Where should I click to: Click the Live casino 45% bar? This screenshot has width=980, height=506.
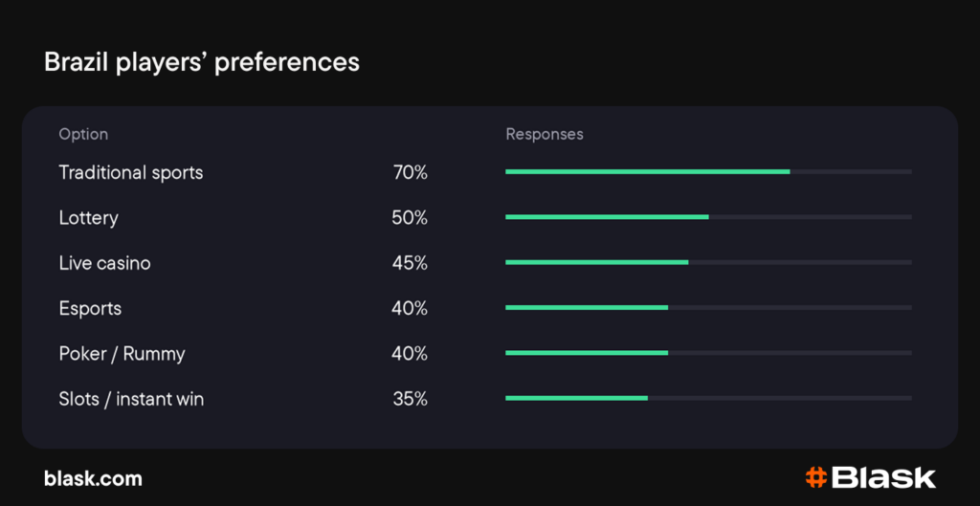click(709, 262)
